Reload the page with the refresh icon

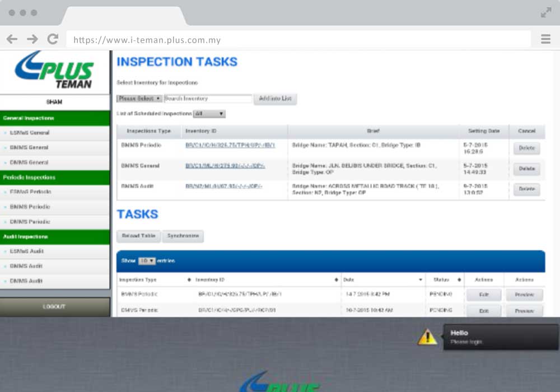[53, 39]
